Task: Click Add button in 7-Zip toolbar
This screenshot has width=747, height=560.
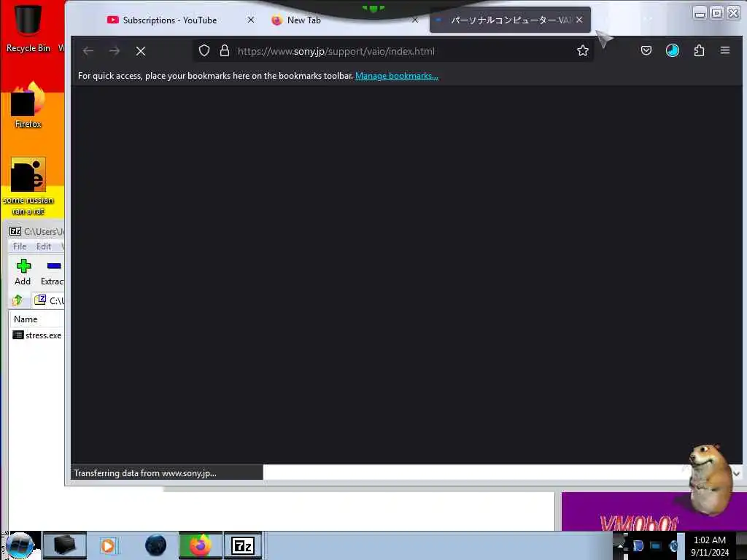Action: point(23,272)
